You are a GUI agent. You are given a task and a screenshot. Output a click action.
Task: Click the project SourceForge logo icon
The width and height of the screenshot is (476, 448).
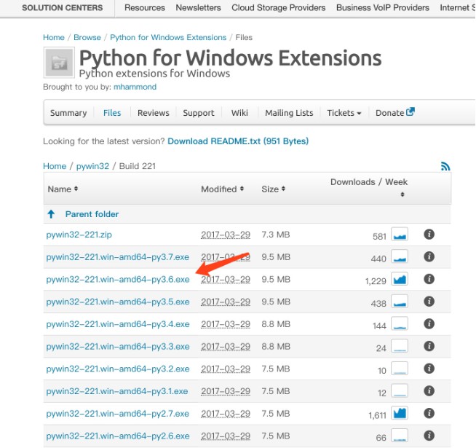point(59,63)
